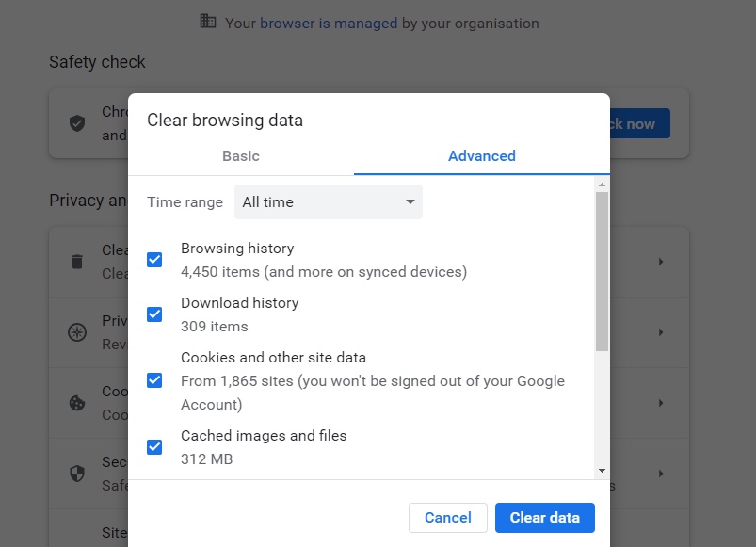This screenshot has height=547, width=756.
Task: Expand the Clear browsing data row arrow
Action: tap(661, 262)
